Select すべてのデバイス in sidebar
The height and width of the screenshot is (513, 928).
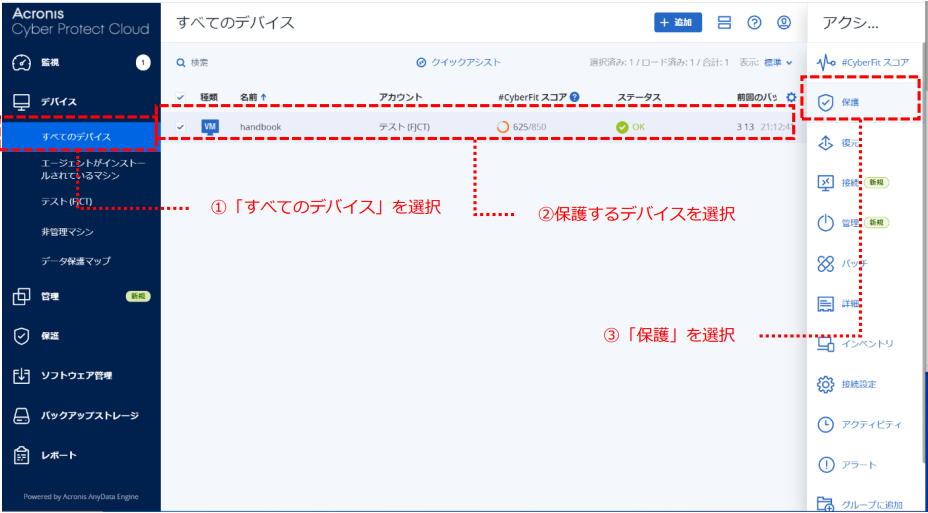tap(77, 136)
